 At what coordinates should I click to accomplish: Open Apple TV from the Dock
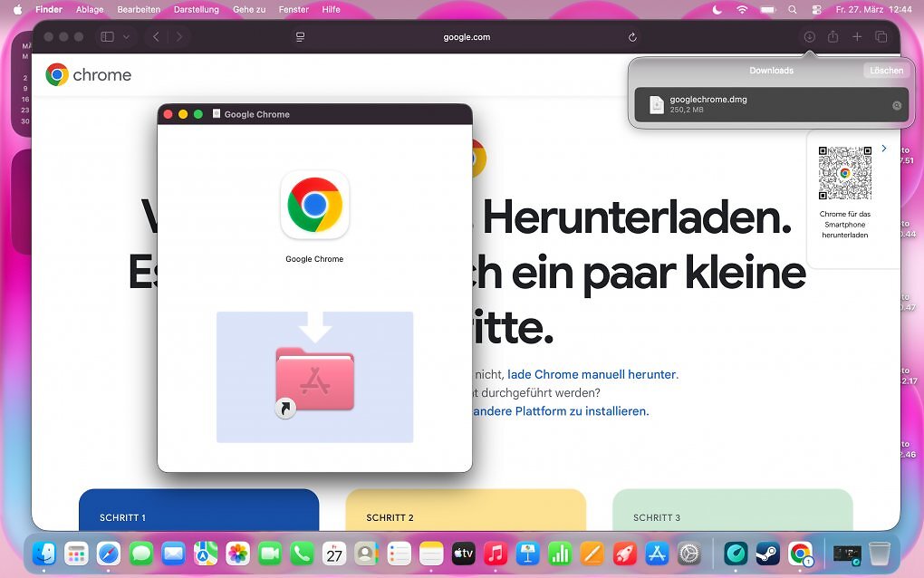(463, 554)
